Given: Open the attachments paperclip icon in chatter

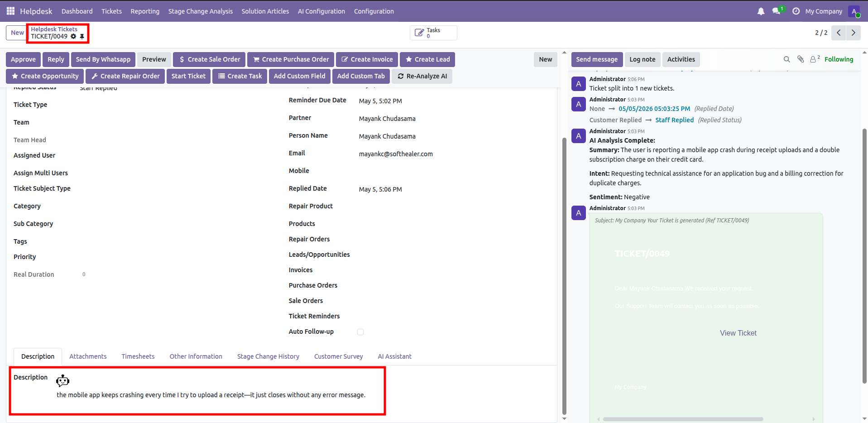Looking at the screenshot, I should click(x=801, y=59).
